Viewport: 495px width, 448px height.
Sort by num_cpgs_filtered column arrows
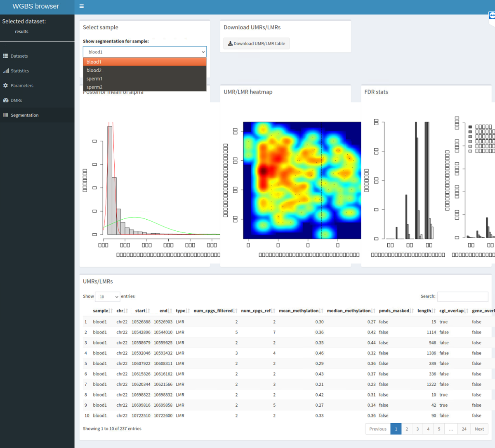236,311
